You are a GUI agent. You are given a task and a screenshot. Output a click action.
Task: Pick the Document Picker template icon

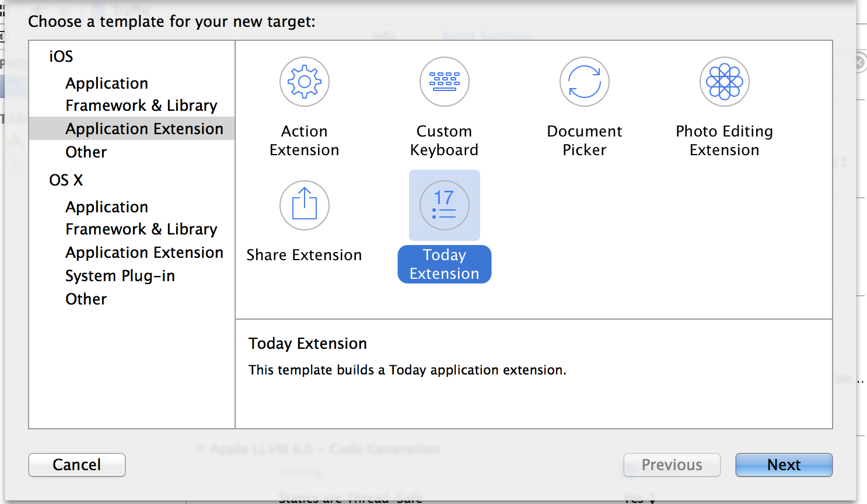tap(585, 82)
